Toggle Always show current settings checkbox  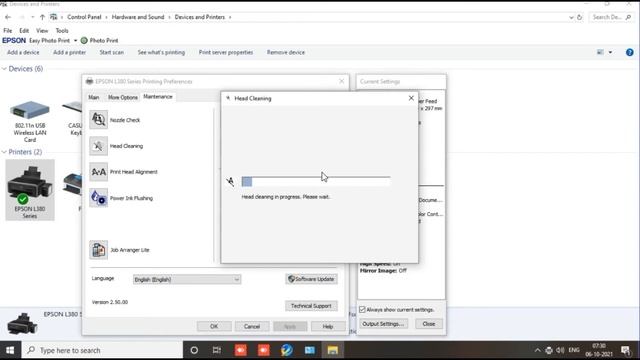(x=362, y=310)
